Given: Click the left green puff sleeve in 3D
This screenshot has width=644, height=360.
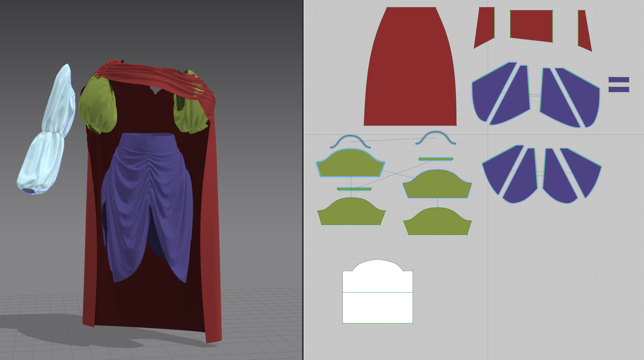Looking at the screenshot, I should point(97,103).
